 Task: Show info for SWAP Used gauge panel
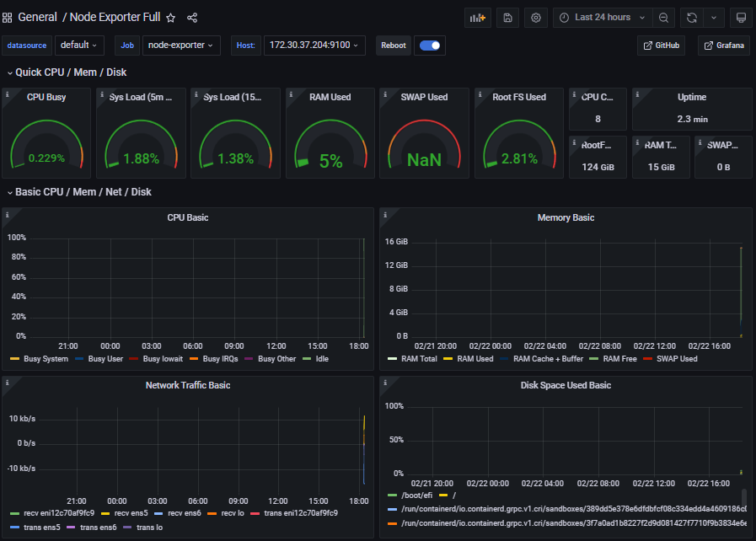tap(385, 94)
